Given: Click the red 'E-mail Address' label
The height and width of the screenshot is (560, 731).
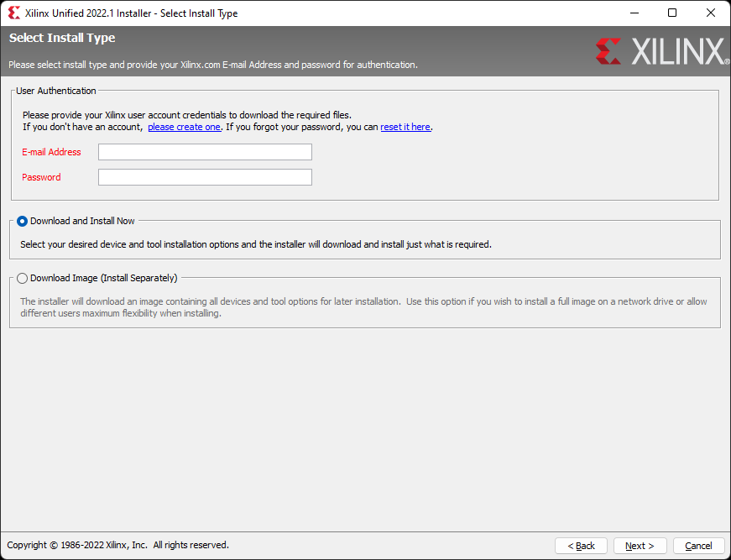Looking at the screenshot, I should coord(51,152).
